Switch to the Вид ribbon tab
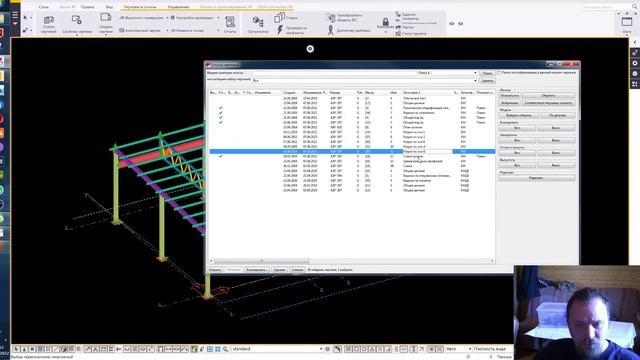This screenshot has height=360, width=640. [x=109, y=7]
